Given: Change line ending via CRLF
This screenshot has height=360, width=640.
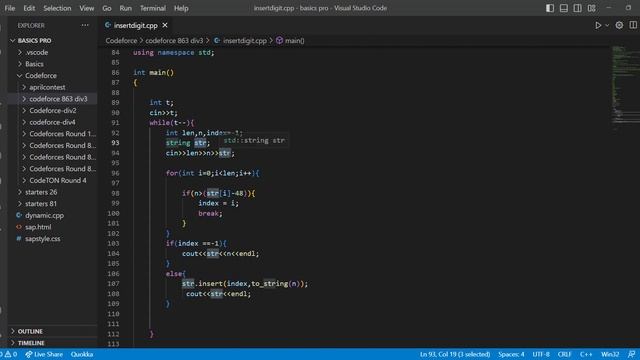Looking at the screenshot, I should coord(564,354).
